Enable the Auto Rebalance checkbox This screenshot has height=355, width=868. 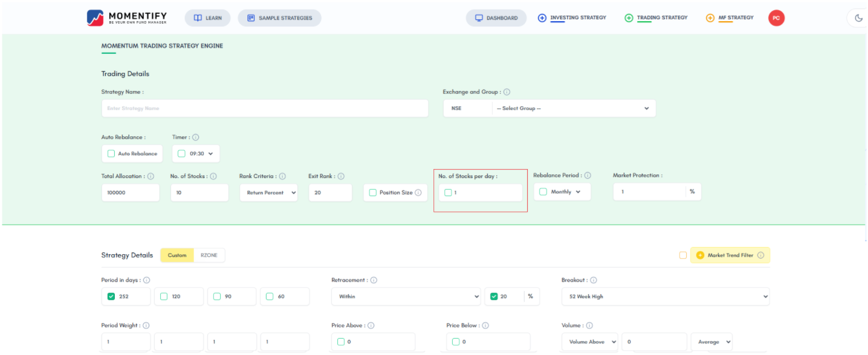click(x=111, y=153)
